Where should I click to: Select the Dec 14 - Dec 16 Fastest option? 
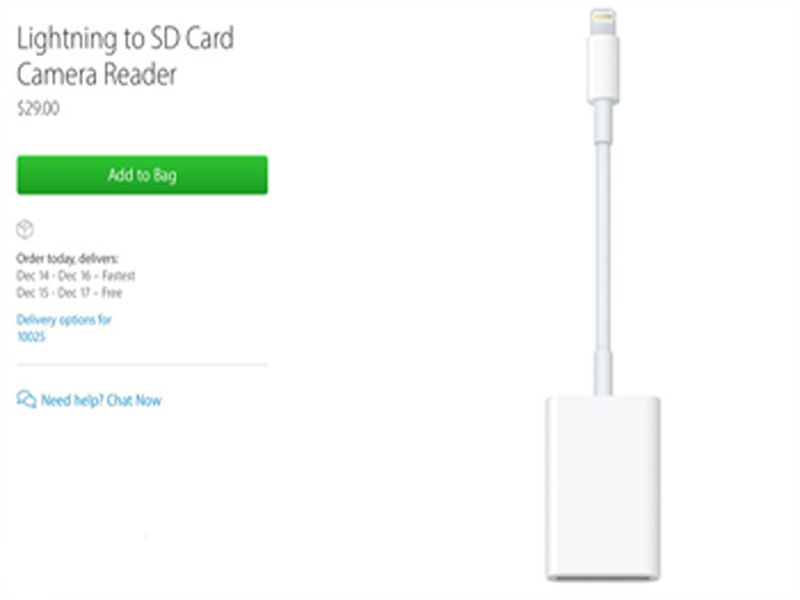coord(76,276)
